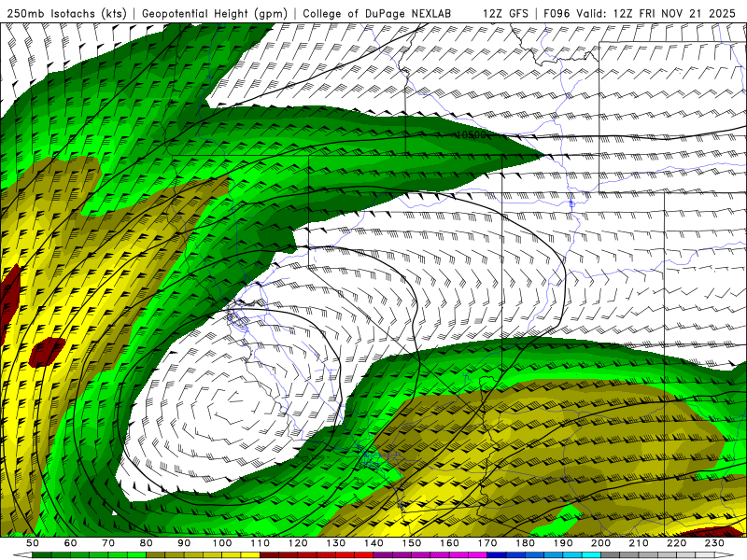Click the 210 value on the legend scale
The height and width of the screenshot is (560, 747).
pyautogui.click(x=639, y=543)
